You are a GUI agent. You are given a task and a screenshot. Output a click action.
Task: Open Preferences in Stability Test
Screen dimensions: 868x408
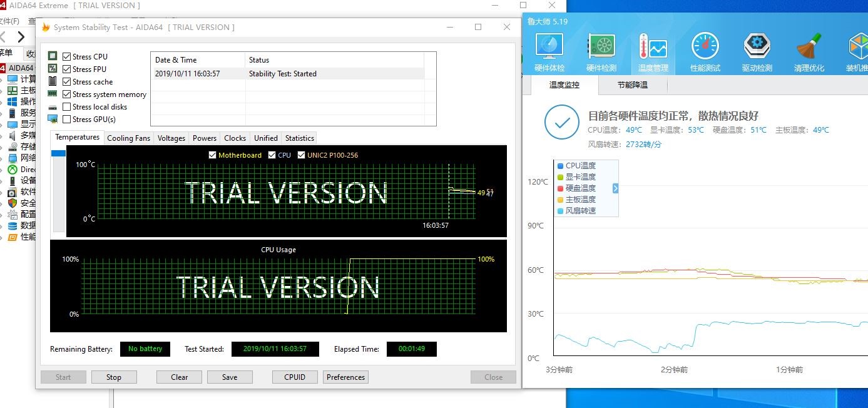pos(345,377)
